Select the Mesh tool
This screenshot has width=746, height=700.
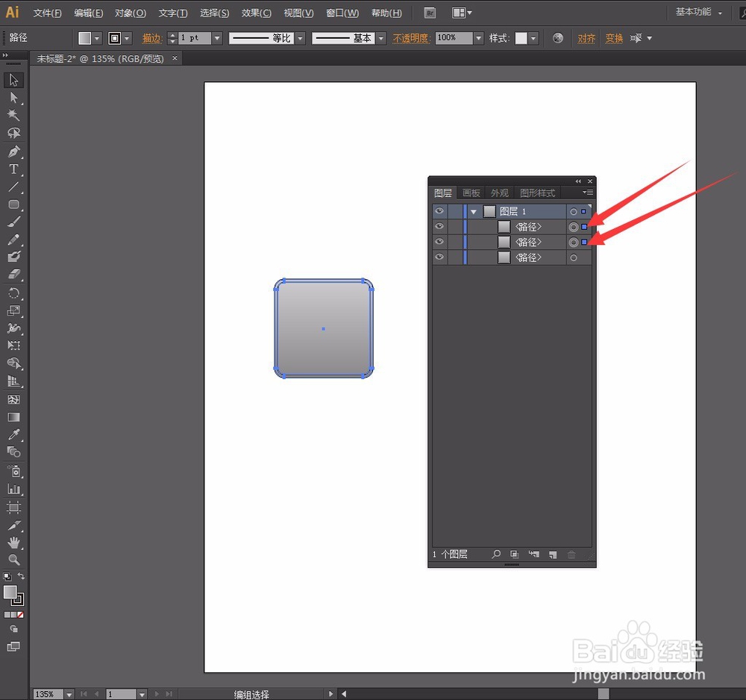pos(13,400)
